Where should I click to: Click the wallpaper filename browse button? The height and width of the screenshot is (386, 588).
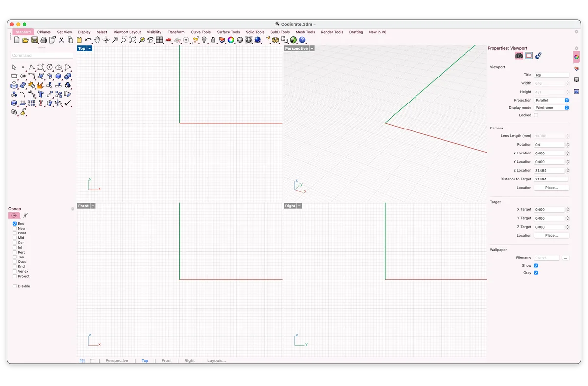pyautogui.click(x=565, y=258)
